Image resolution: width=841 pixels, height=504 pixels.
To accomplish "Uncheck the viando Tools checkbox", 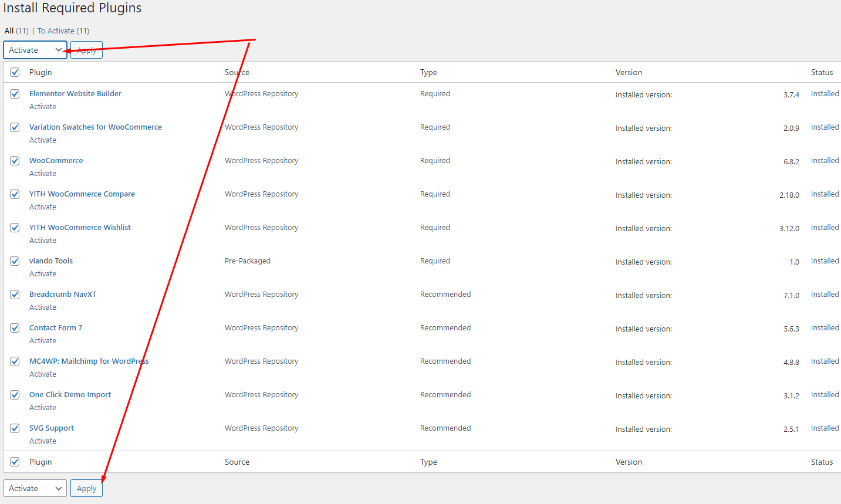I will (x=15, y=261).
